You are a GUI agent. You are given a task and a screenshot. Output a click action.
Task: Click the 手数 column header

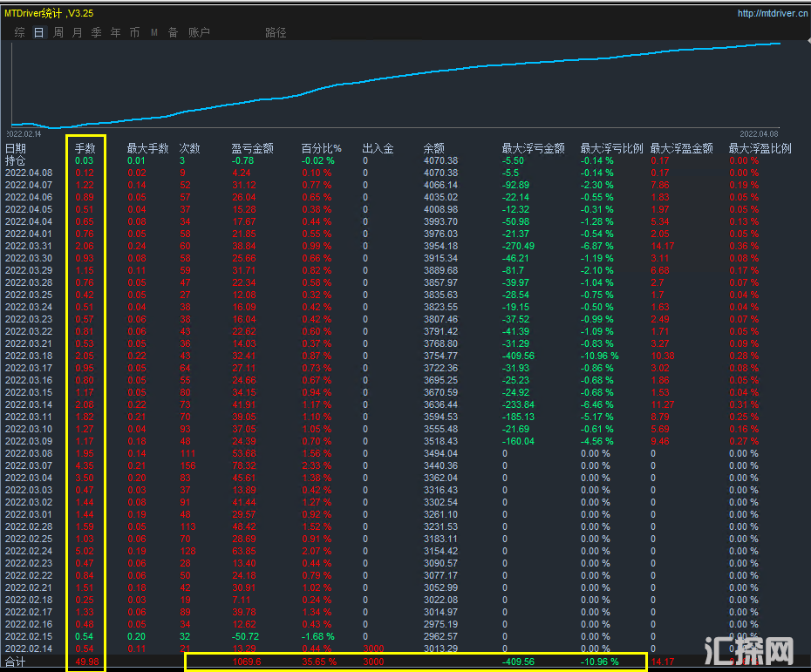(x=85, y=148)
